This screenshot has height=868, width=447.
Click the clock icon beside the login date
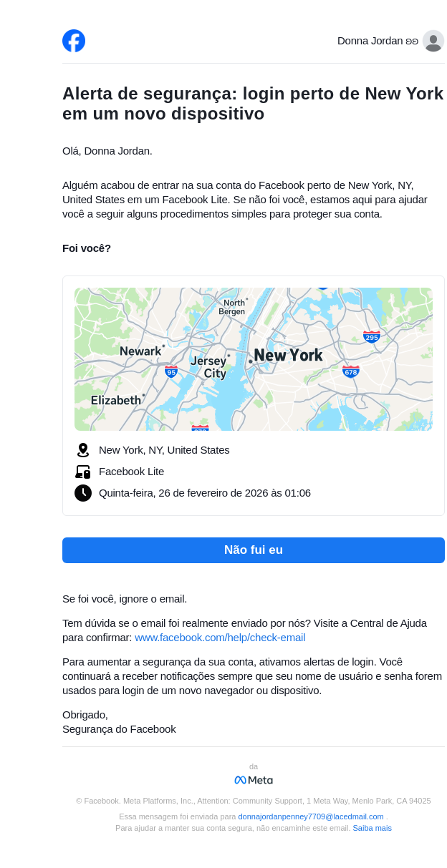(83, 493)
